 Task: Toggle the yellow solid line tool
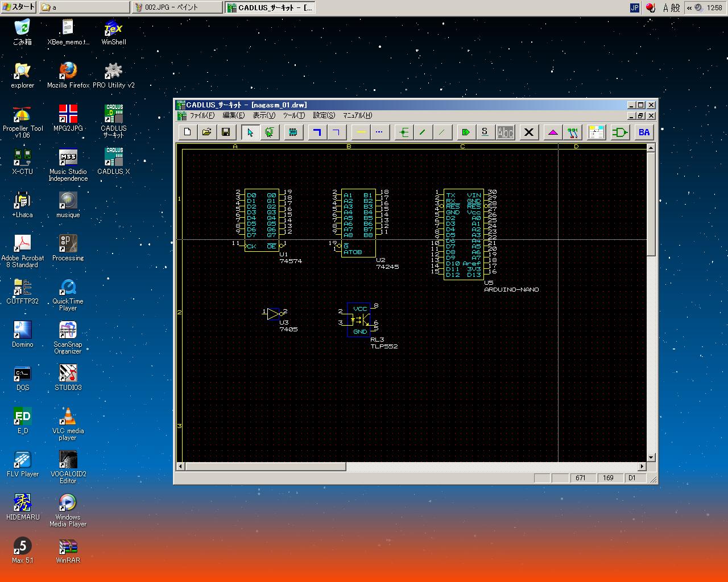point(361,132)
